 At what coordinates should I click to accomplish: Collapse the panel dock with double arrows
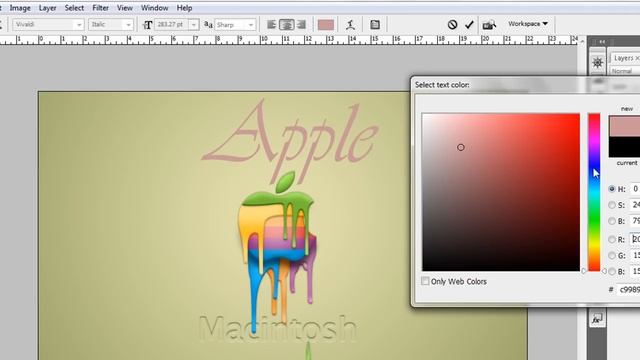click(x=602, y=42)
